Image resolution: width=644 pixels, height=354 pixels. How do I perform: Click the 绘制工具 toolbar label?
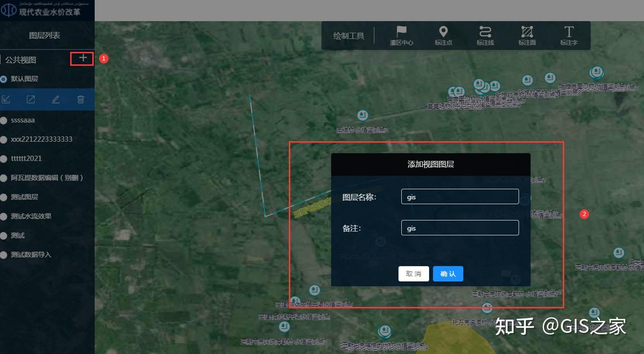349,36
